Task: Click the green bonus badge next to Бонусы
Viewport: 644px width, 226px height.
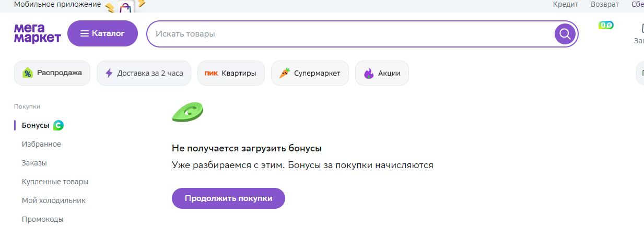Action: pos(58,125)
